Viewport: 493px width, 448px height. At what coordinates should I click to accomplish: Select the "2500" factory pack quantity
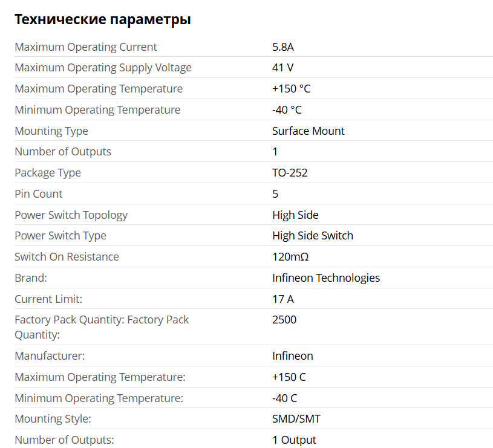pyautogui.click(x=284, y=320)
